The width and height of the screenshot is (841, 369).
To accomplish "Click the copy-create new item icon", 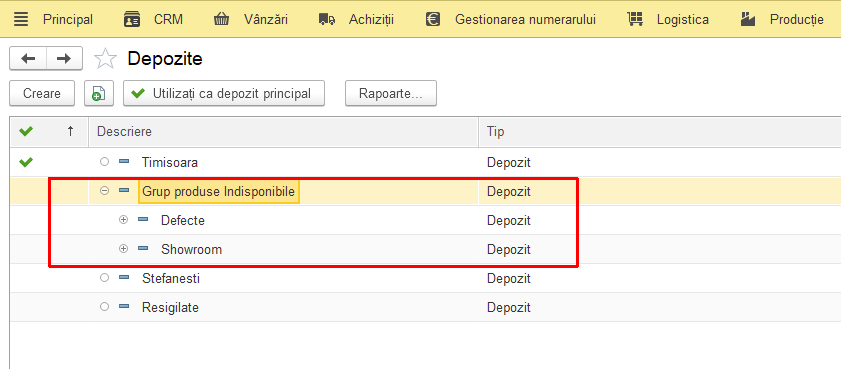I will [x=99, y=93].
